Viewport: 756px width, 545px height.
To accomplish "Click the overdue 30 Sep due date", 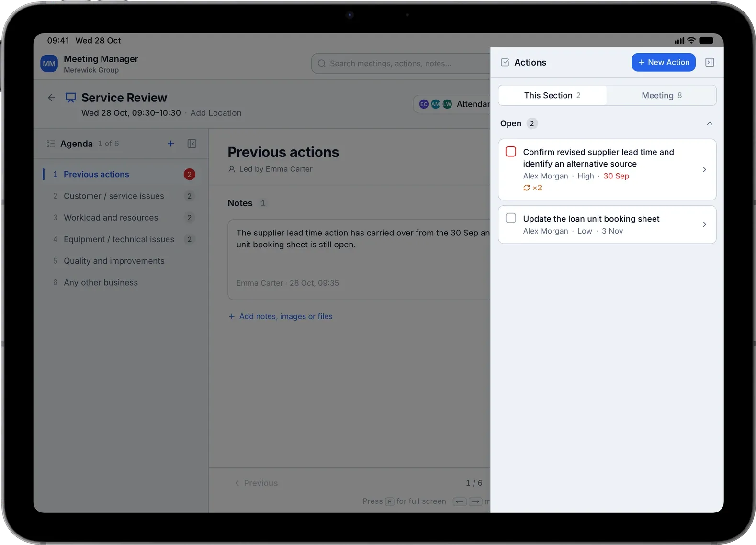I will click(x=616, y=176).
